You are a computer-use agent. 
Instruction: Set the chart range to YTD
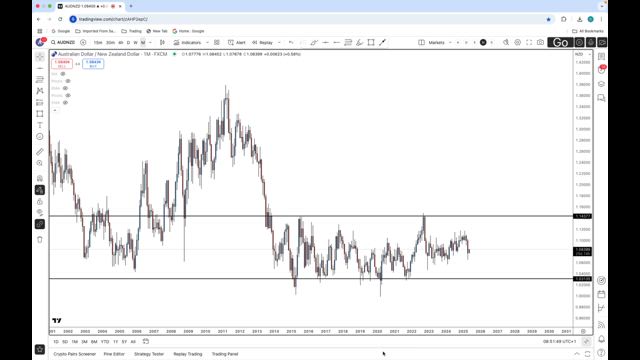point(105,342)
